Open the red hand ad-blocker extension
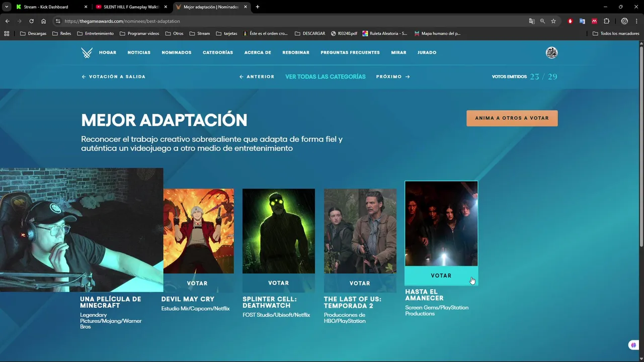Screen dimensions: 644x362 [570, 21]
